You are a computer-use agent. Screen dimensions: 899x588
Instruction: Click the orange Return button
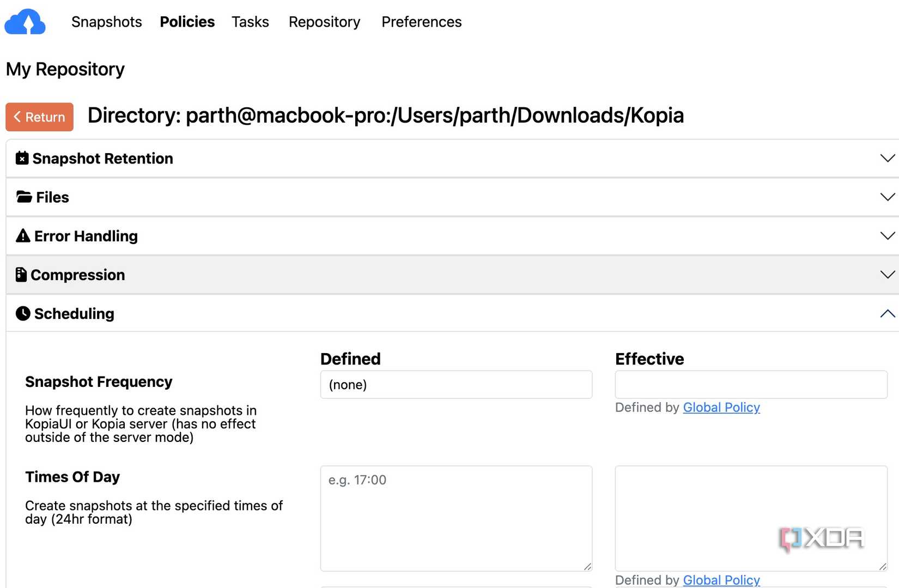point(39,117)
